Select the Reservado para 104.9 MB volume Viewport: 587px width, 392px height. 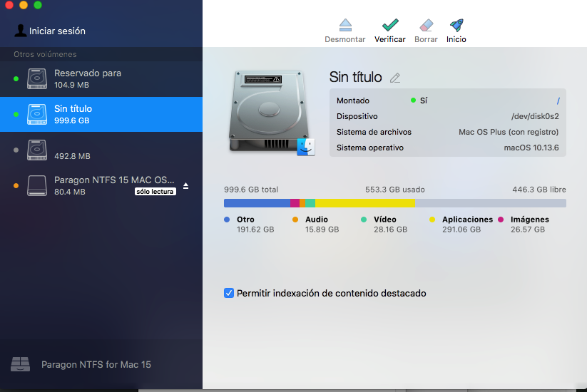(101, 78)
